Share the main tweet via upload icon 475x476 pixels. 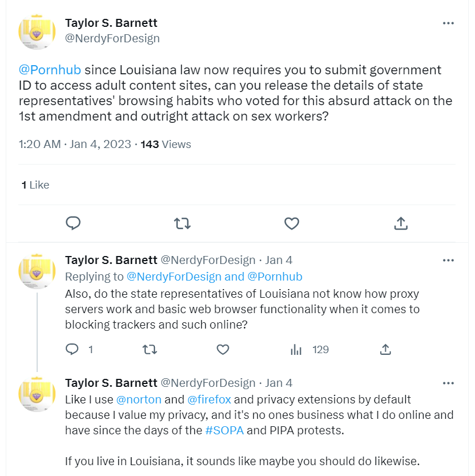click(401, 223)
